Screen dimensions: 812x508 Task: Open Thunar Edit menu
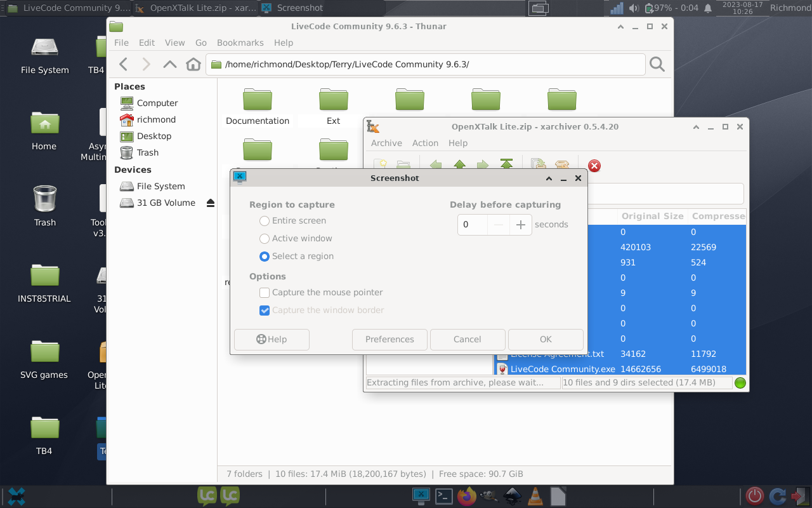(x=147, y=43)
